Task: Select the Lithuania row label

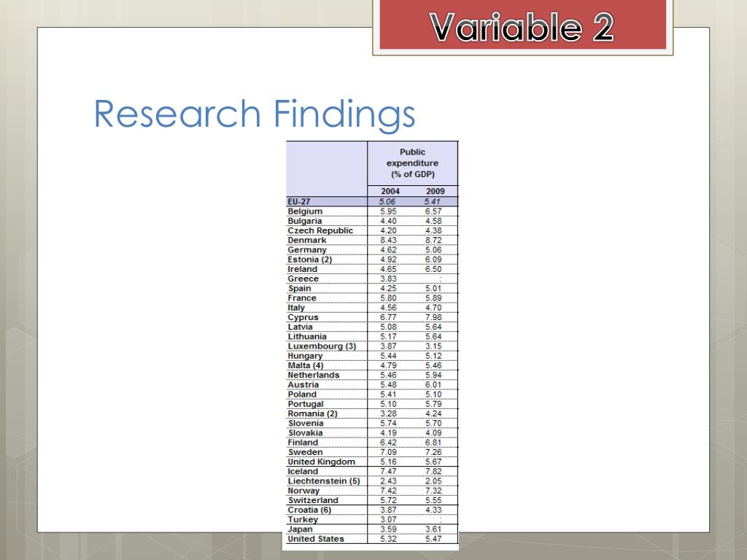Action: 307,337
